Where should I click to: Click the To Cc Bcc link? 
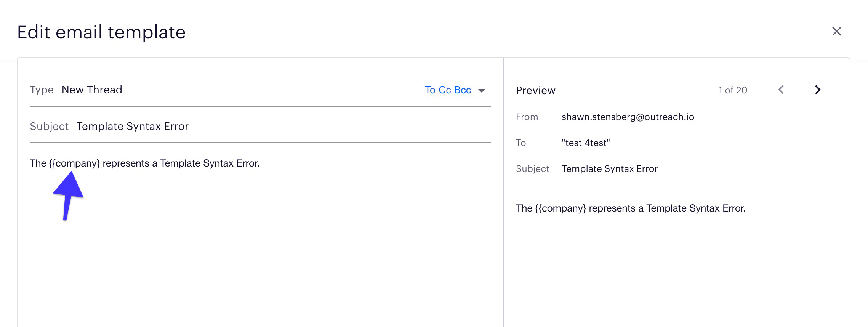448,90
